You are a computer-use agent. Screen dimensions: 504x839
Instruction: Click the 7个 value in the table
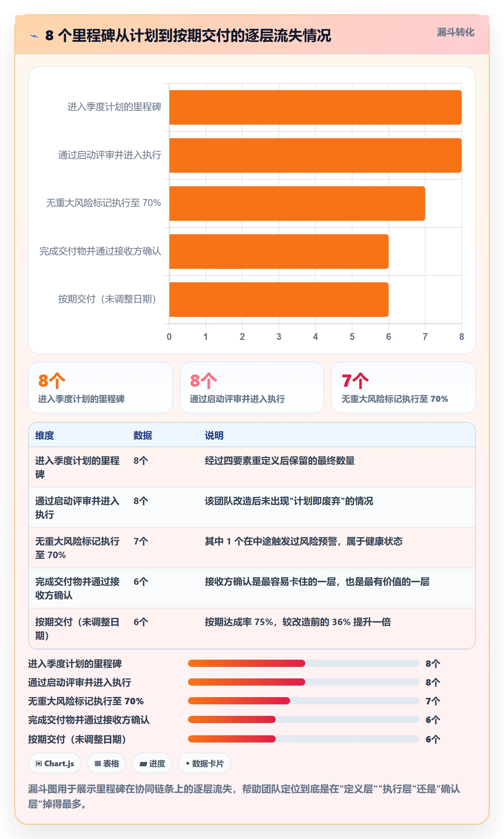[141, 541]
